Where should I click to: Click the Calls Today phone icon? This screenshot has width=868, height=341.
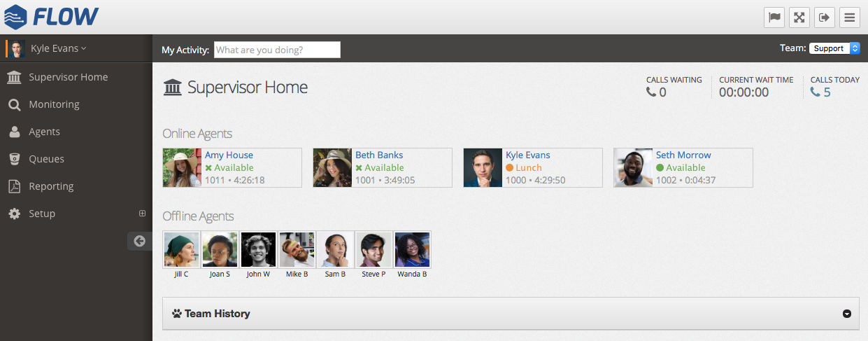tap(815, 92)
